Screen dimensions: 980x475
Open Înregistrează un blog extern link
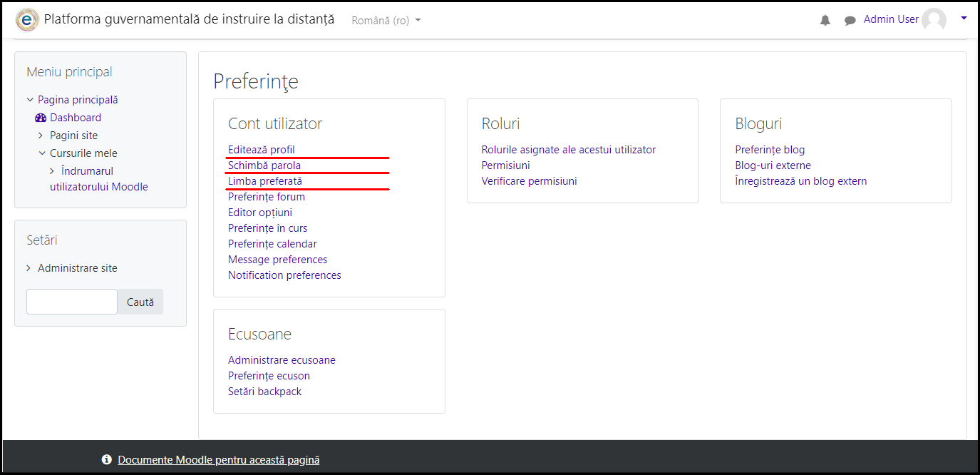coord(801,181)
